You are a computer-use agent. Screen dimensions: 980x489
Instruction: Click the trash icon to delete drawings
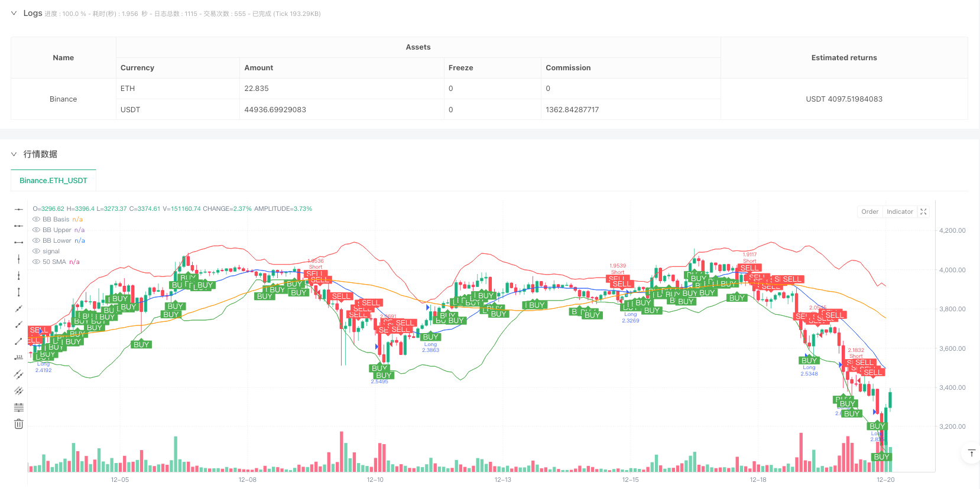19,424
